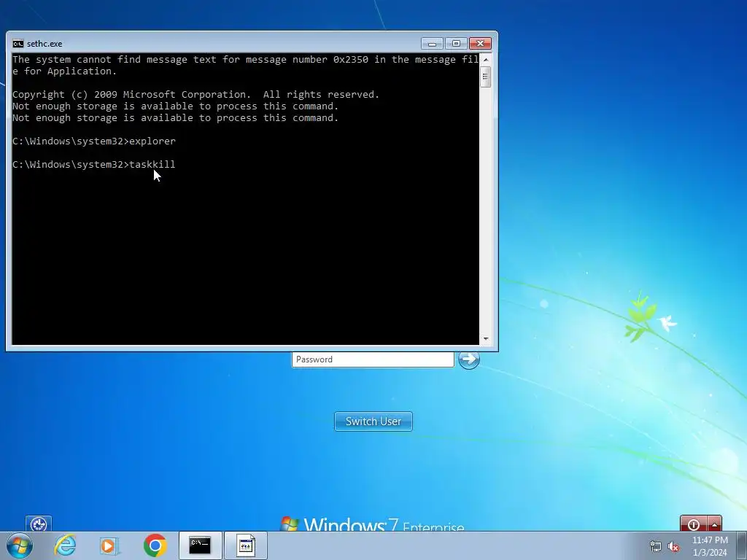Close the sethc.exe window
Viewport: 747px width, 560px height.
pyautogui.click(x=480, y=44)
